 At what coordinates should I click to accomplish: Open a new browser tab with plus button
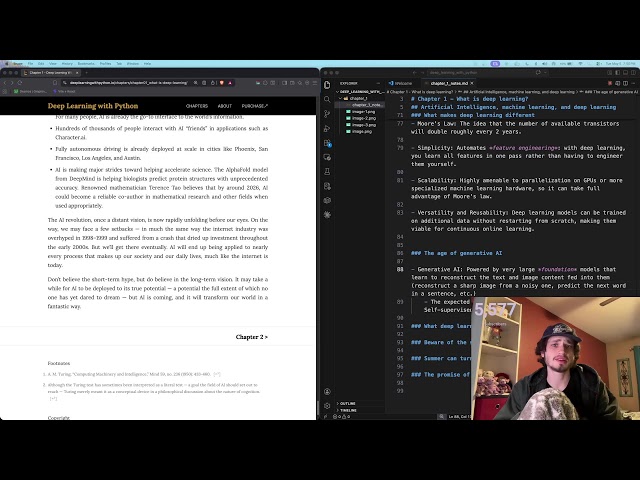87,73
